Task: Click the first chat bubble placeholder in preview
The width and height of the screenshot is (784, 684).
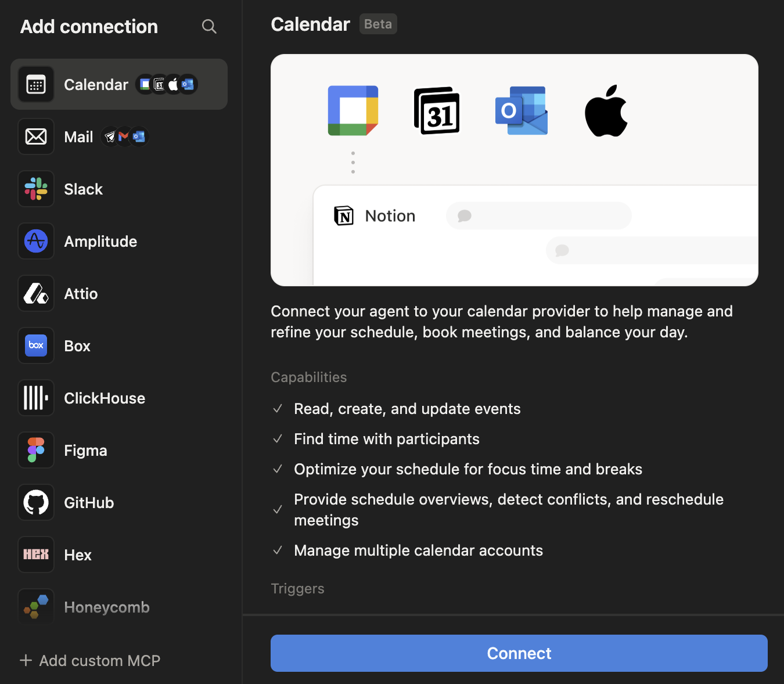Action: click(x=538, y=215)
